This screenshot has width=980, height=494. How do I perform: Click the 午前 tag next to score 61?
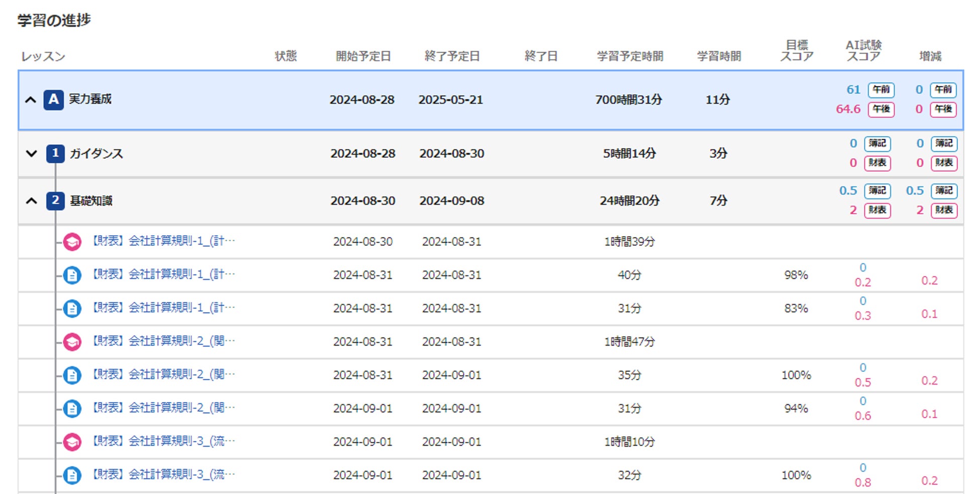[x=881, y=90]
